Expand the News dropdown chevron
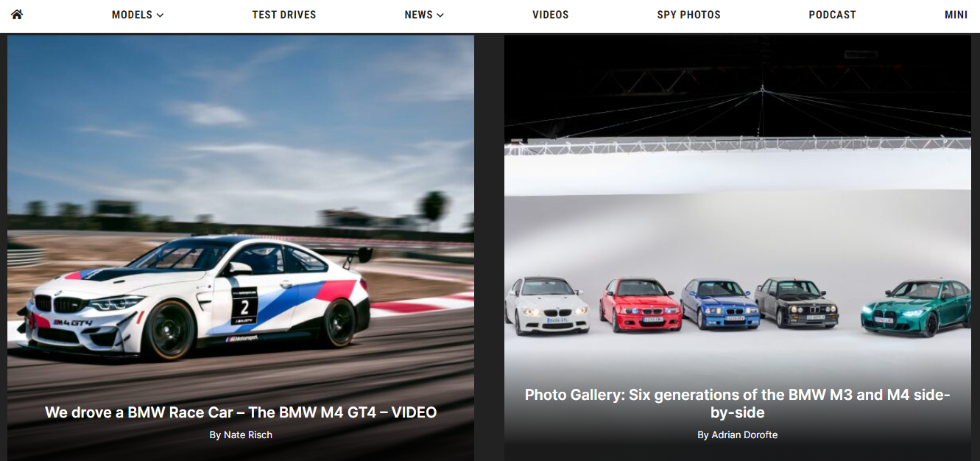 [x=440, y=15]
